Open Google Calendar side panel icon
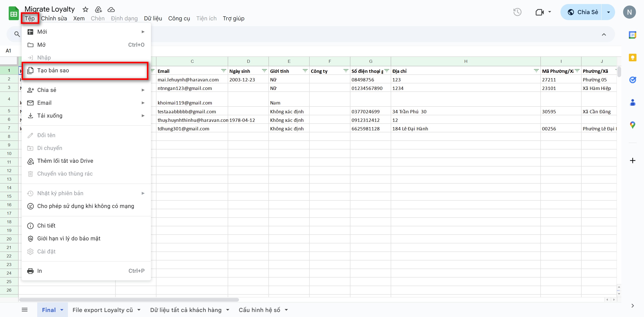The image size is (644, 317). pyautogui.click(x=632, y=35)
